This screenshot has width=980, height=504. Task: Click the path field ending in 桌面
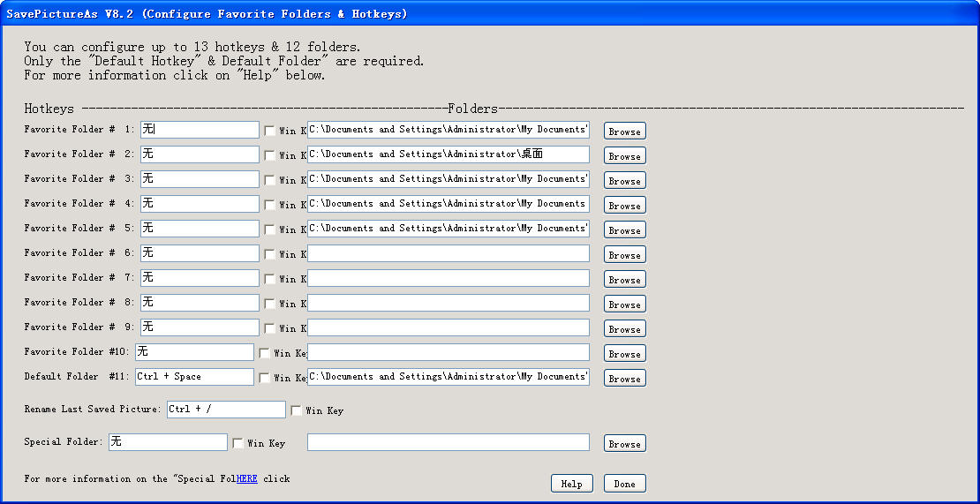(x=449, y=154)
